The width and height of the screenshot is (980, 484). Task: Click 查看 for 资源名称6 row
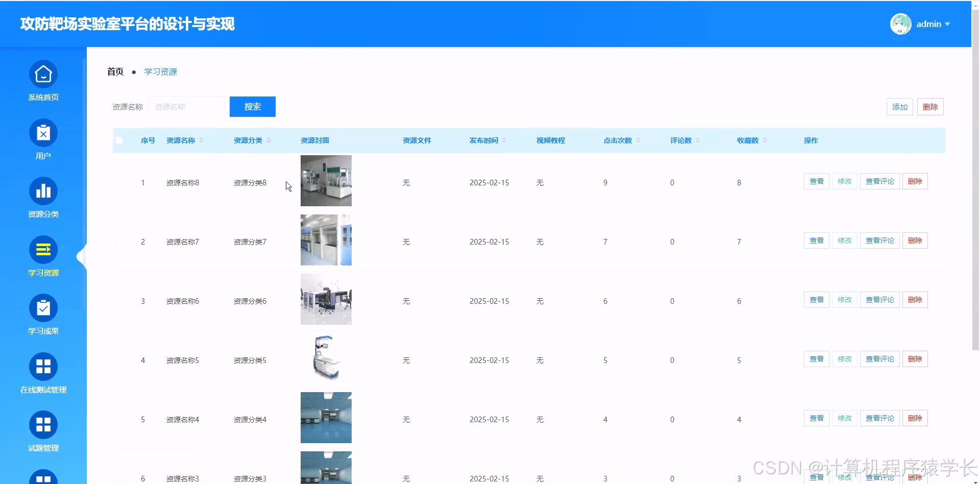817,300
